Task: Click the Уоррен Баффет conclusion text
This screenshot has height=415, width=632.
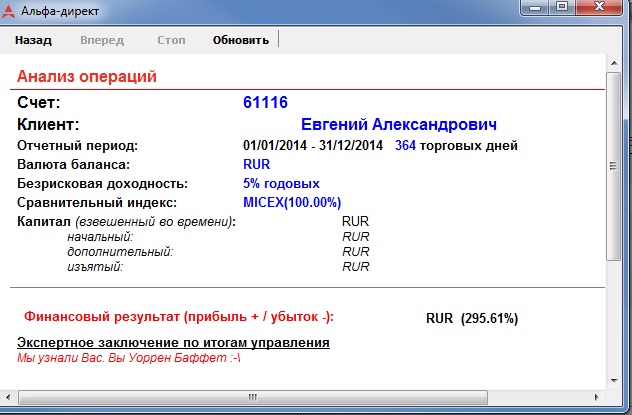Action: coord(129,357)
